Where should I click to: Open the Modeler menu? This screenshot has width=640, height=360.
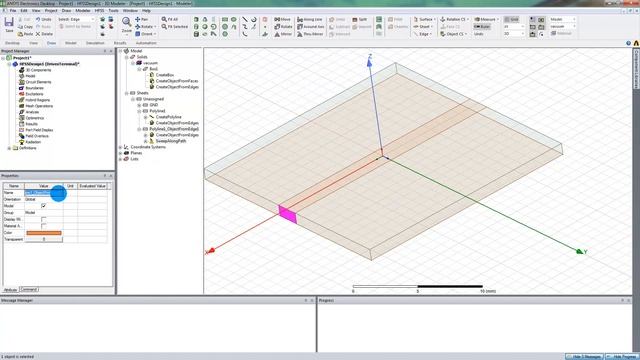(83, 10)
